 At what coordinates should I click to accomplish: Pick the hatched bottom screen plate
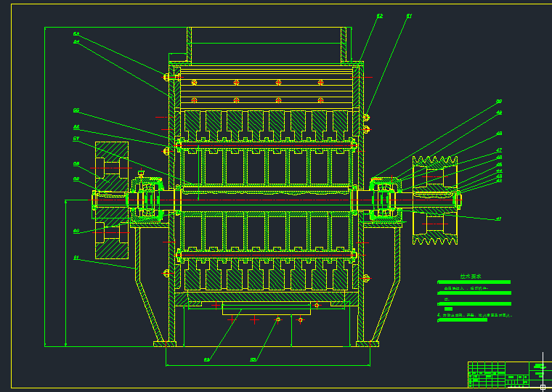267,297
